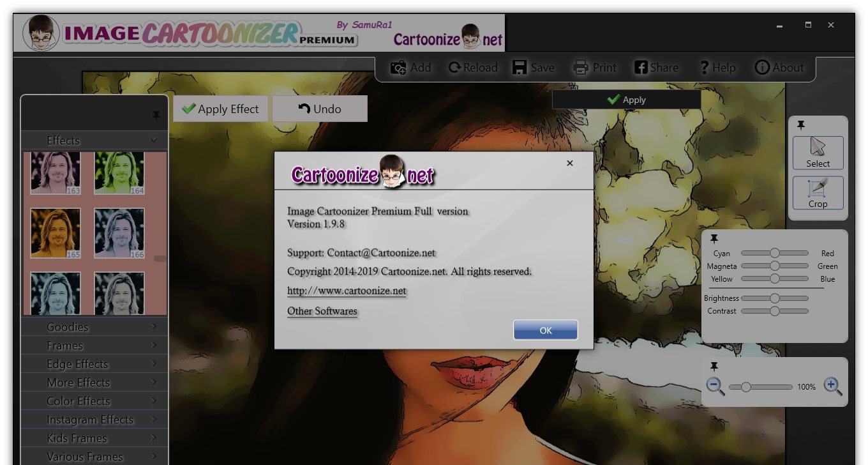Image resolution: width=868 pixels, height=465 pixels.
Task: Click the About toolbar label
Action: tap(788, 68)
